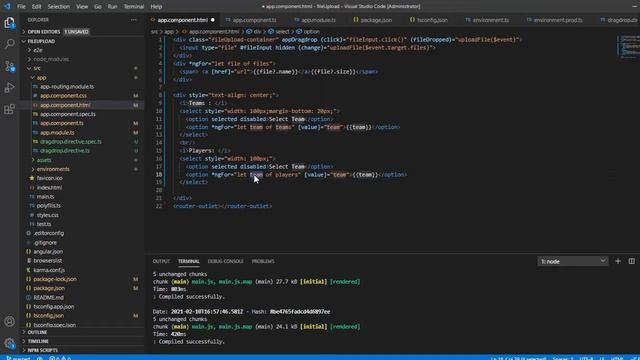640x360 pixels.
Task: Open the Terminal menu
Action: pos(134,7)
